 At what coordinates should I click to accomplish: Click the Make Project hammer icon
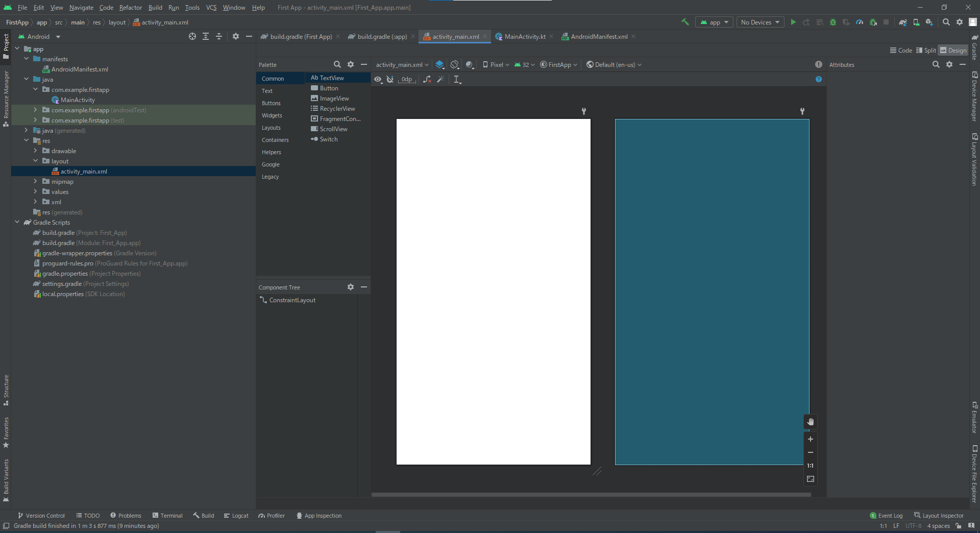click(x=685, y=22)
